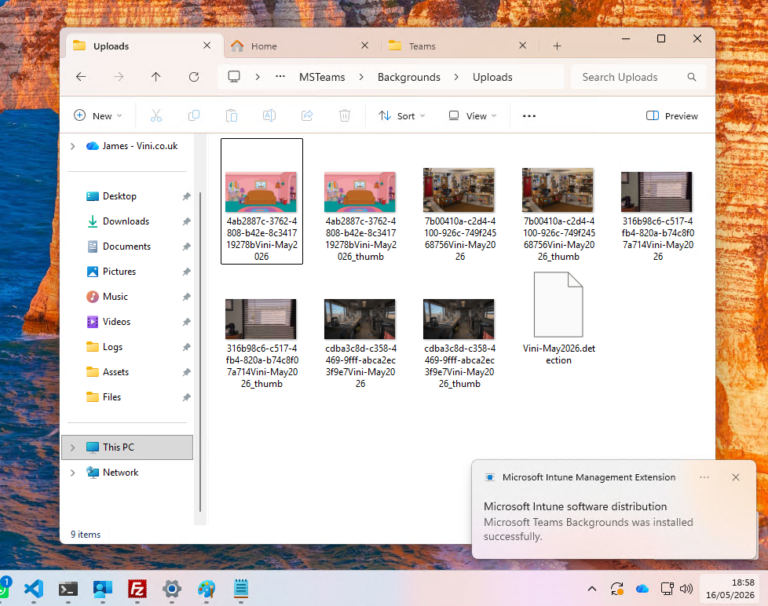This screenshot has width=768, height=606.
Task: Open Downloads in the navigation pane
Action: click(126, 221)
